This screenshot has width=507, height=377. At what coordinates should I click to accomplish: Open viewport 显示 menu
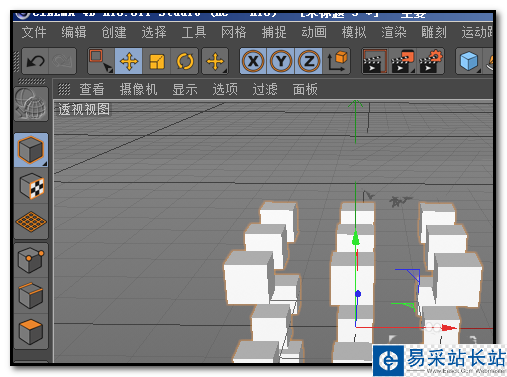coord(185,89)
